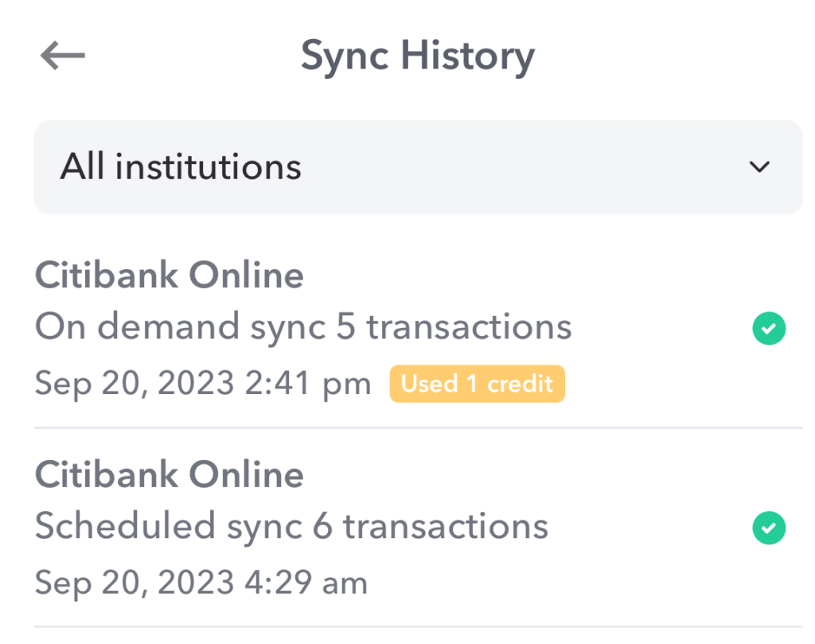Select the Sep 20, 2023 2:41 pm timestamp
Viewport: 815px width, 644px height.
(x=203, y=383)
